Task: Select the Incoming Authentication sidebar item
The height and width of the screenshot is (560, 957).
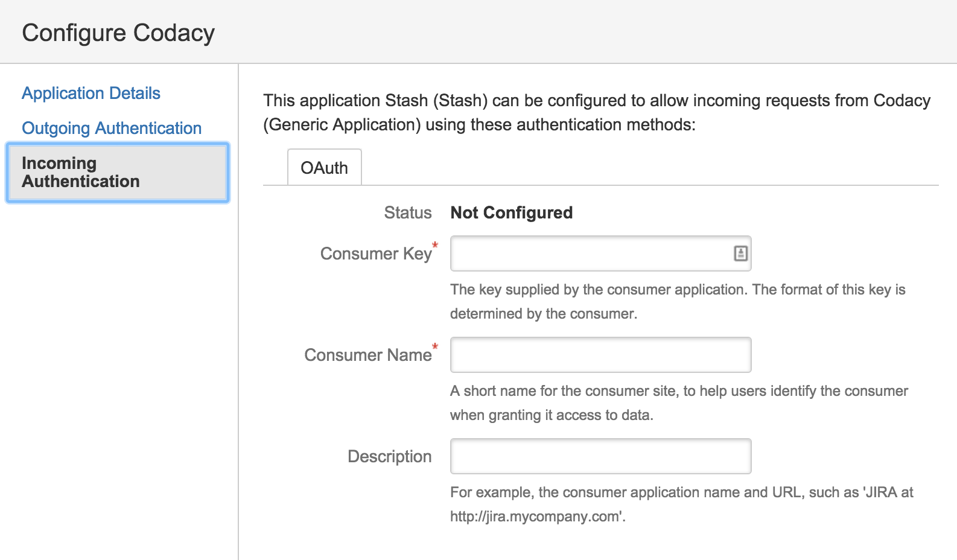Action: tap(117, 173)
